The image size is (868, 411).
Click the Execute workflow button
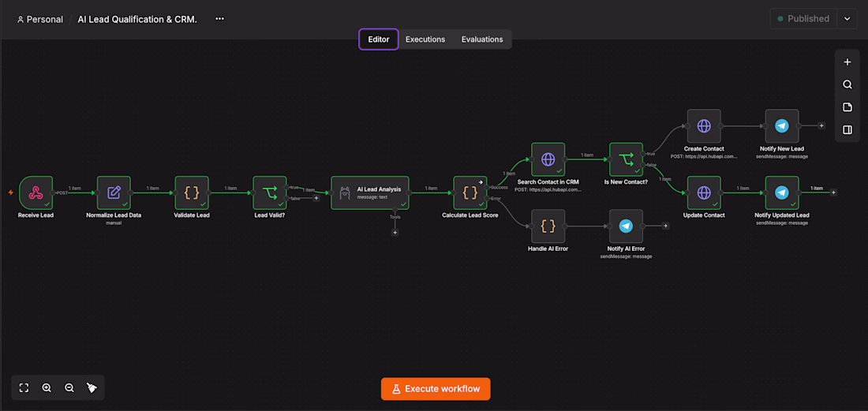tap(436, 389)
